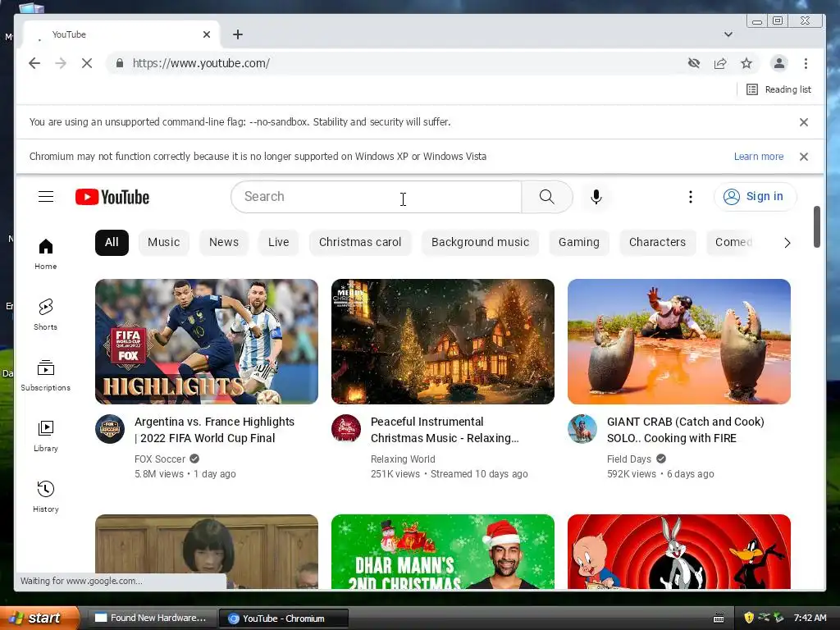Switch to Found New Hardware taskbar item
This screenshot has height=630, width=840.
tap(151, 619)
